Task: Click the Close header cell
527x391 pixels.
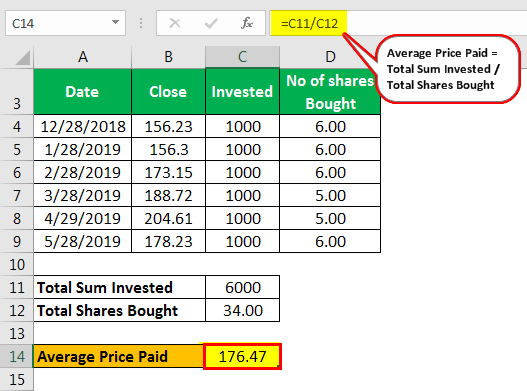Action: [x=168, y=91]
